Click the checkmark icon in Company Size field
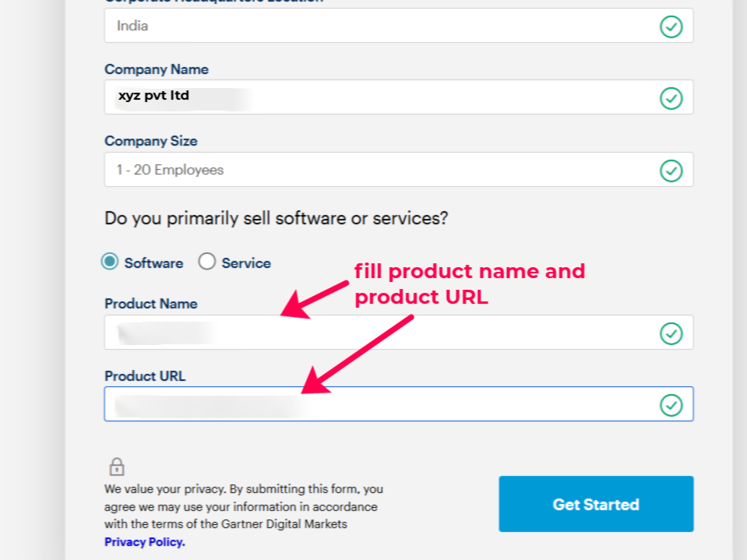This screenshot has width=747, height=560. pyautogui.click(x=671, y=171)
